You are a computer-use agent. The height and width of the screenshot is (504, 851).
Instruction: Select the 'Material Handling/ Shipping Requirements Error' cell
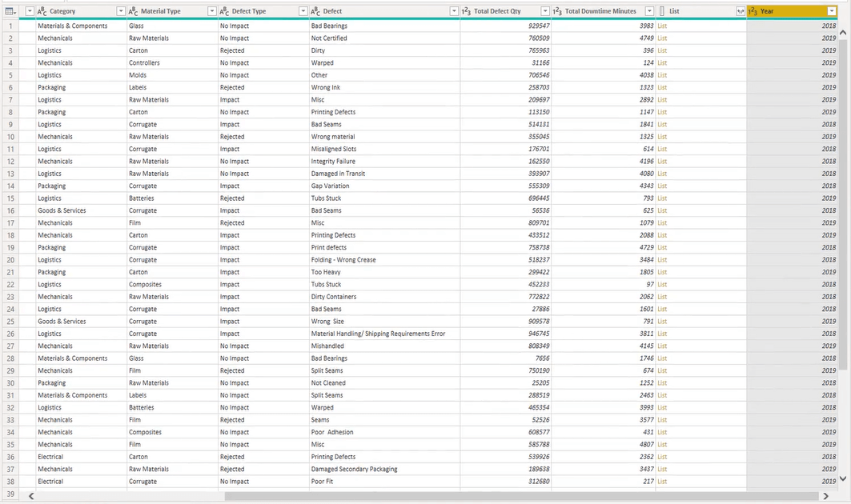coord(385,334)
